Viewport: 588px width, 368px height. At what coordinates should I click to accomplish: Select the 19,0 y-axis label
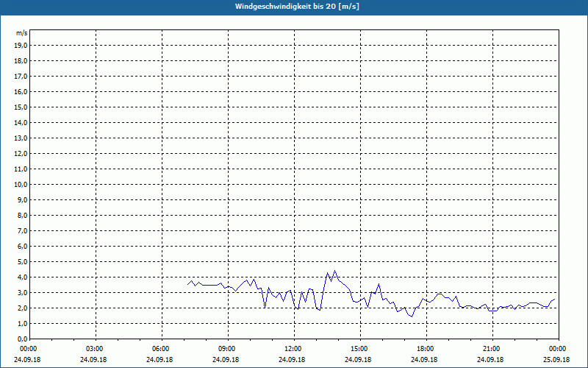[x=21, y=46]
